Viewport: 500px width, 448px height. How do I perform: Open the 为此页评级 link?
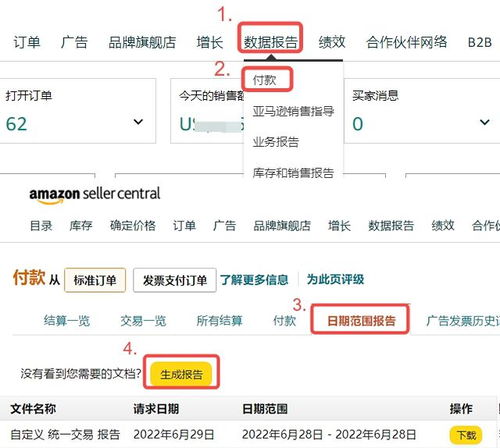335,279
